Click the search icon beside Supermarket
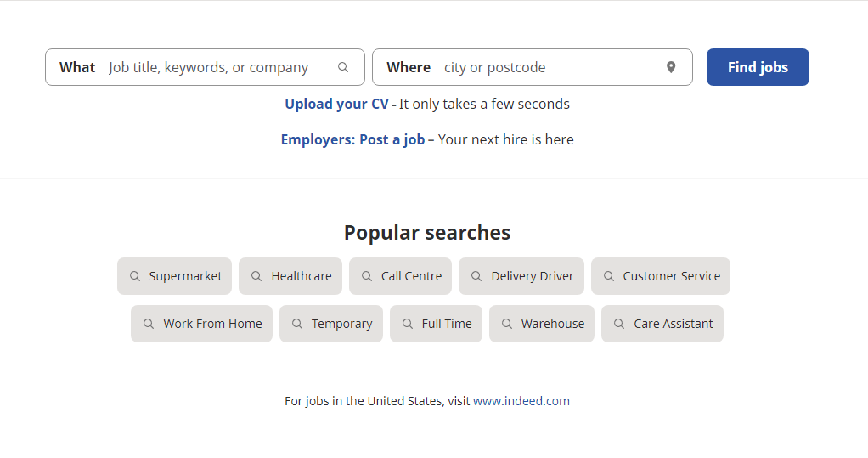Viewport: 868px width, 458px height. coord(135,276)
